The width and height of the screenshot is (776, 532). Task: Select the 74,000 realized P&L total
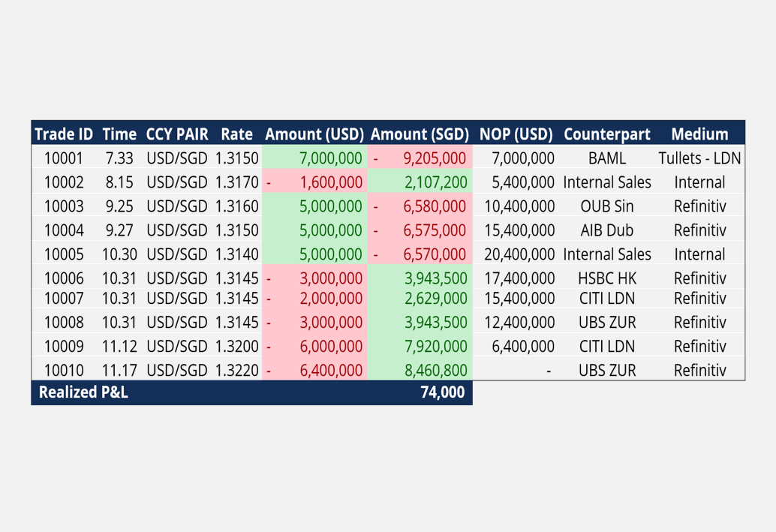442,392
